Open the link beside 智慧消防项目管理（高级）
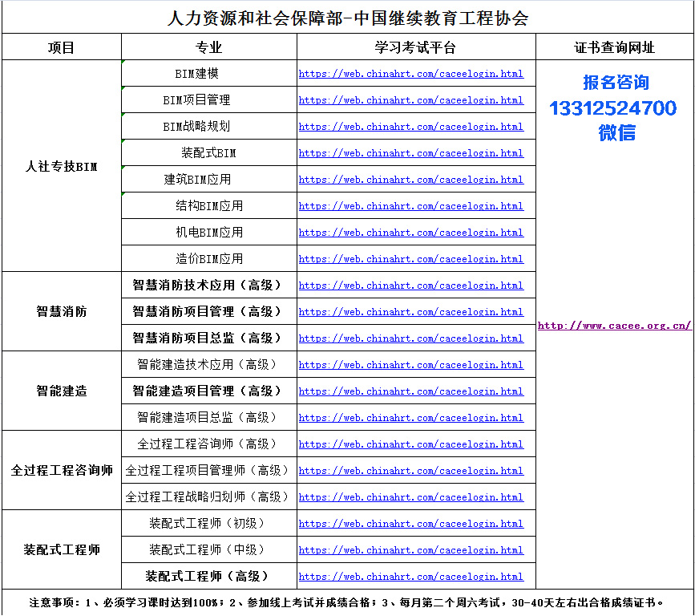The width and height of the screenshot is (695, 616). pyautogui.click(x=411, y=312)
